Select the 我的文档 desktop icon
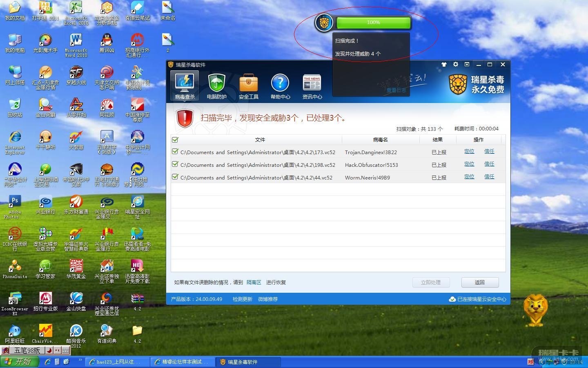This screenshot has height=368, width=588. point(15,11)
